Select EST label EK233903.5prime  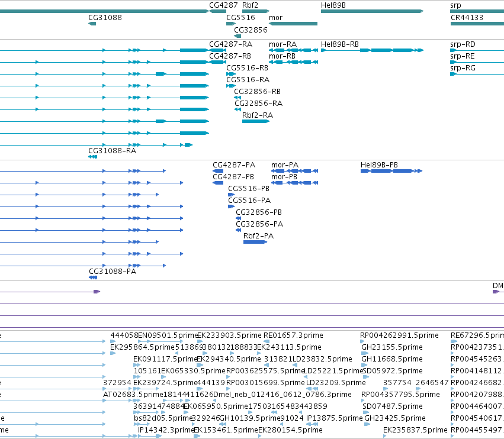(x=230, y=335)
